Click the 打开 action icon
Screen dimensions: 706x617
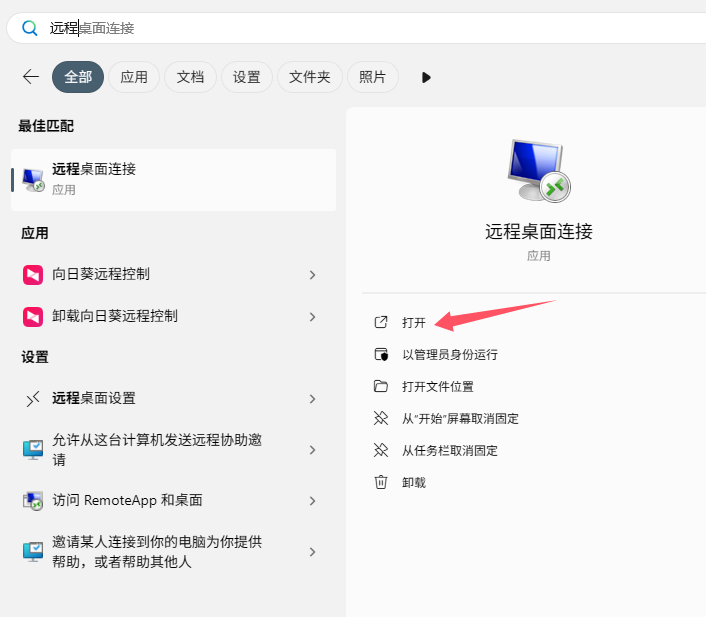381,322
